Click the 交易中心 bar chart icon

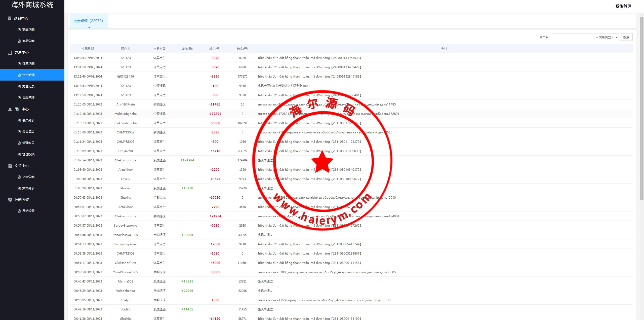[x=10, y=52]
